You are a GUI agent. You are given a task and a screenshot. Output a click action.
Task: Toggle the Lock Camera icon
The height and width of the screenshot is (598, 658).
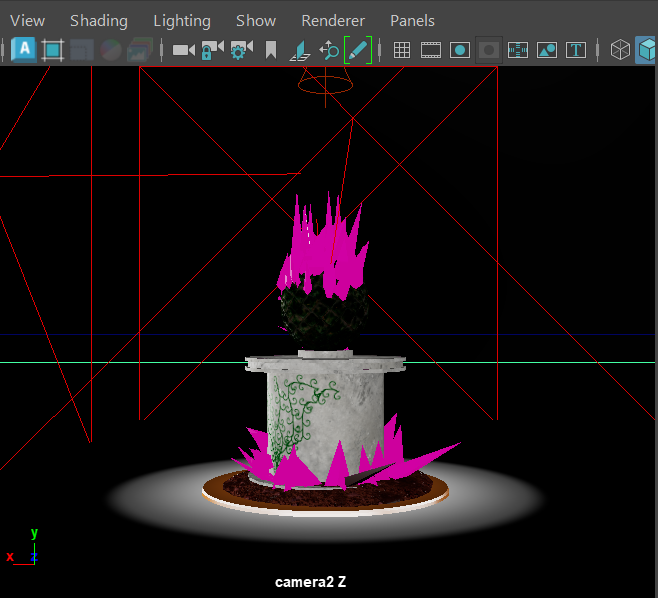[x=211, y=49]
